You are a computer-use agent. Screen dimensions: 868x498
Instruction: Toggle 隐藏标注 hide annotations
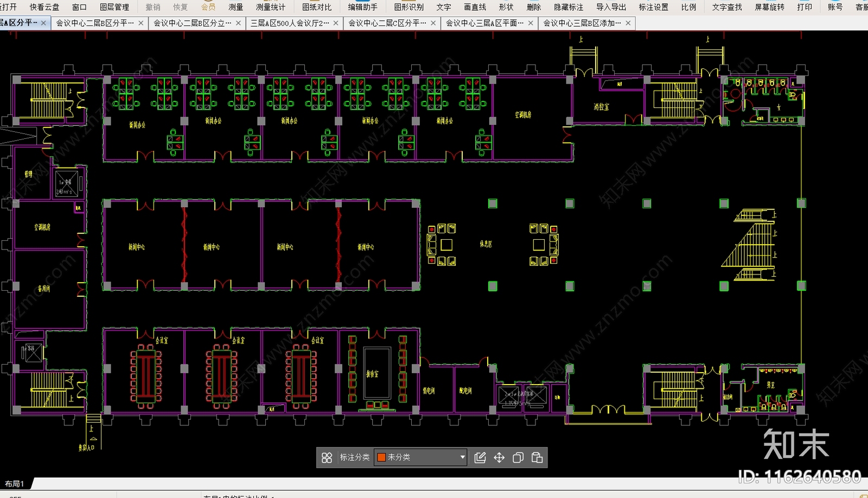(x=569, y=7)
